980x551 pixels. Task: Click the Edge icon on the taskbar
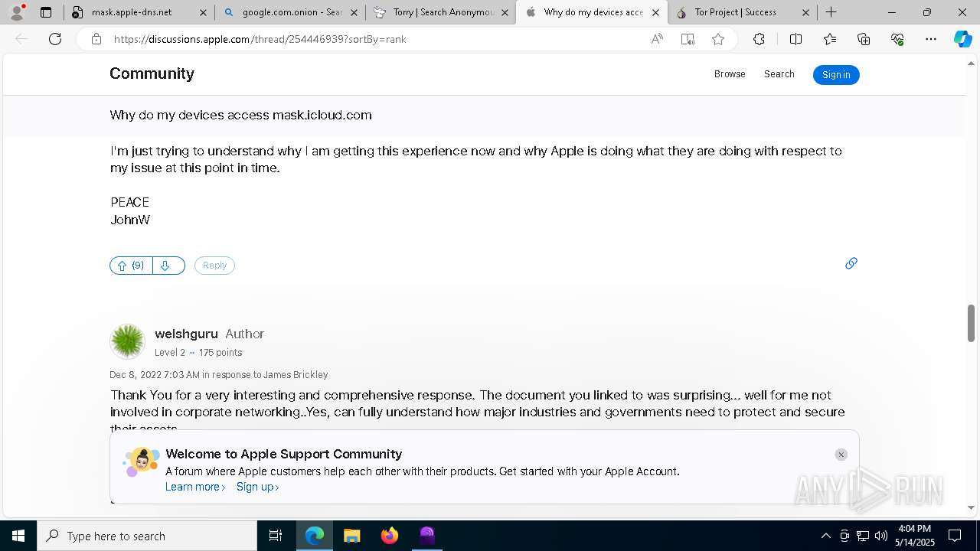pos(315,536)
